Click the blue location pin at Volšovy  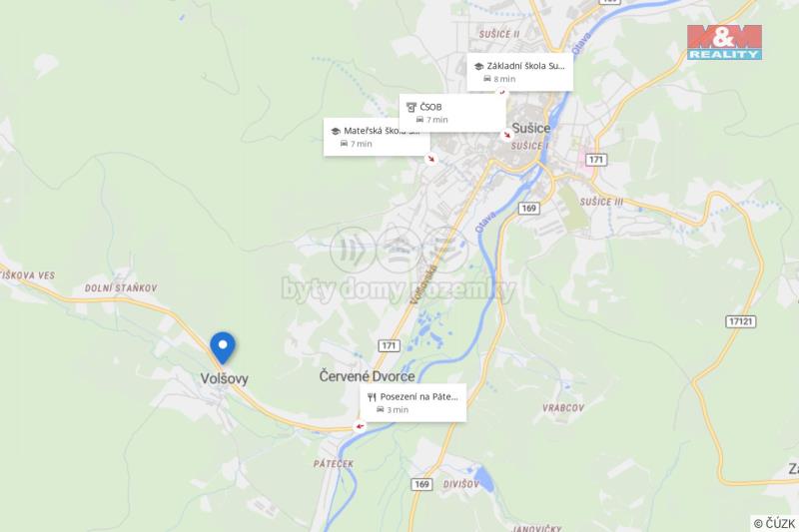[223, 347]
